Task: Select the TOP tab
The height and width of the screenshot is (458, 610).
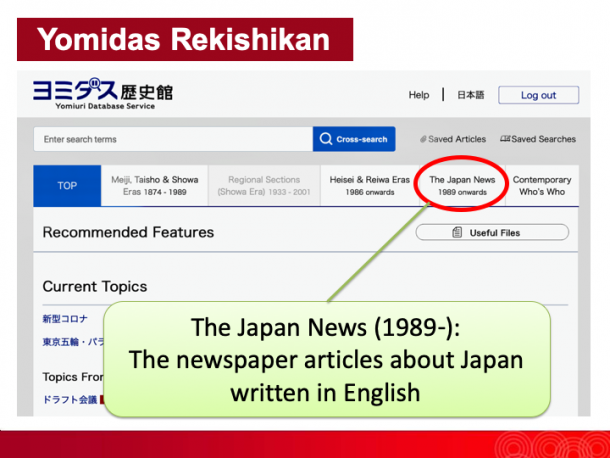Action: [67, 186]
